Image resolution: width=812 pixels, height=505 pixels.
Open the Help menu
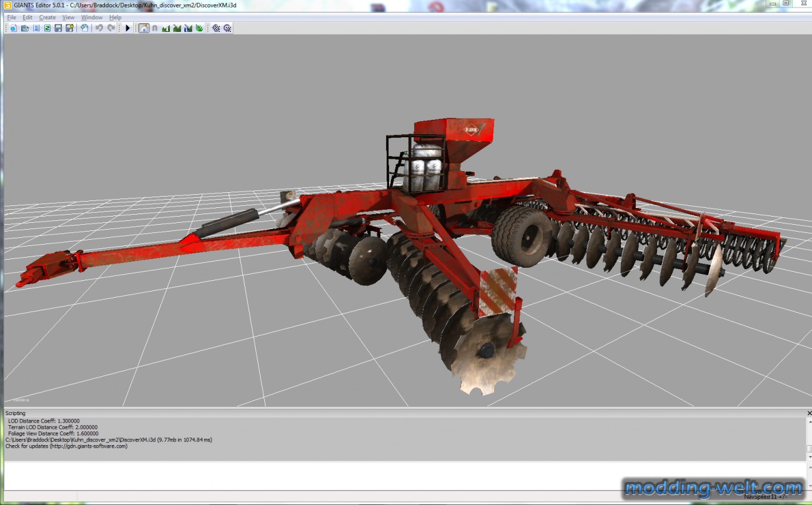click(x=116, y=17)
